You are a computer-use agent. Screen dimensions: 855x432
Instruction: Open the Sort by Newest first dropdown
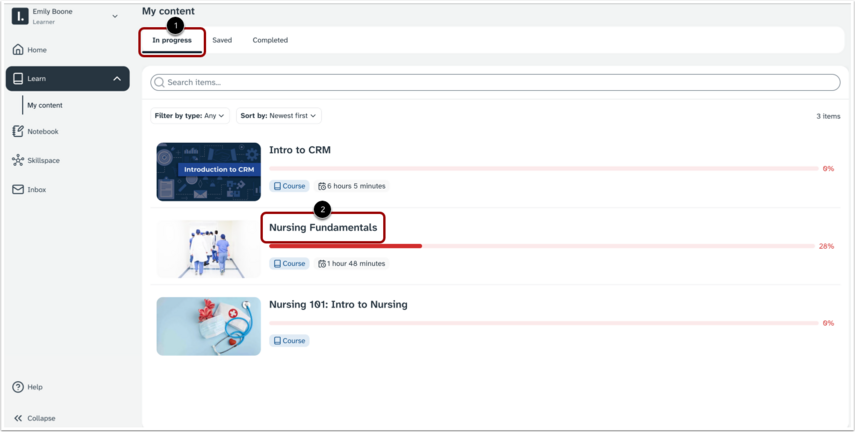click(279, 116)
